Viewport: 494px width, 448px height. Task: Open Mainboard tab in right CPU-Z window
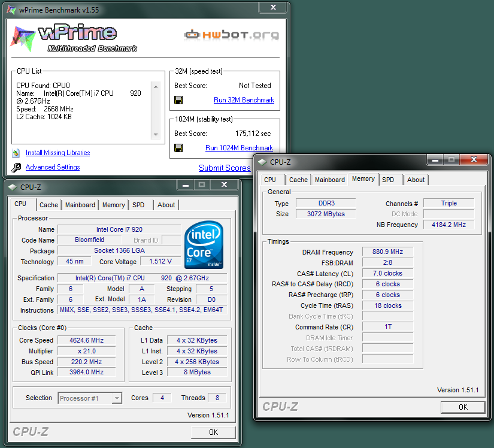330,180
